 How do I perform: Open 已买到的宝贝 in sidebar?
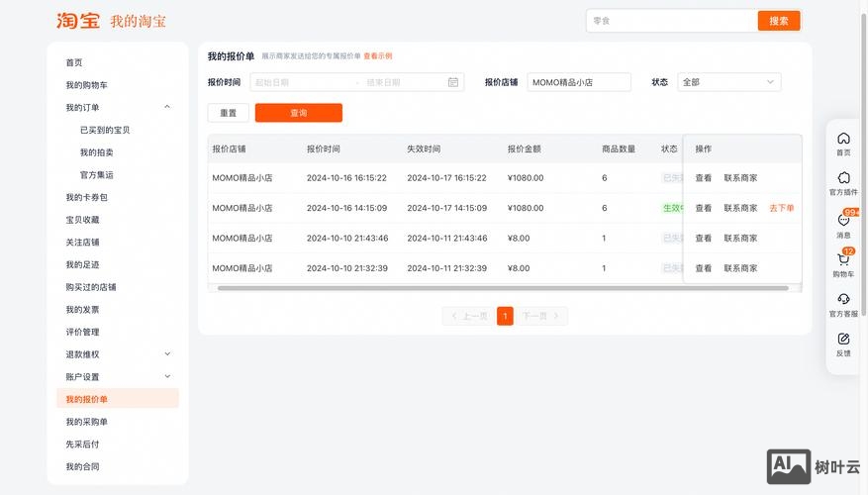105,130
